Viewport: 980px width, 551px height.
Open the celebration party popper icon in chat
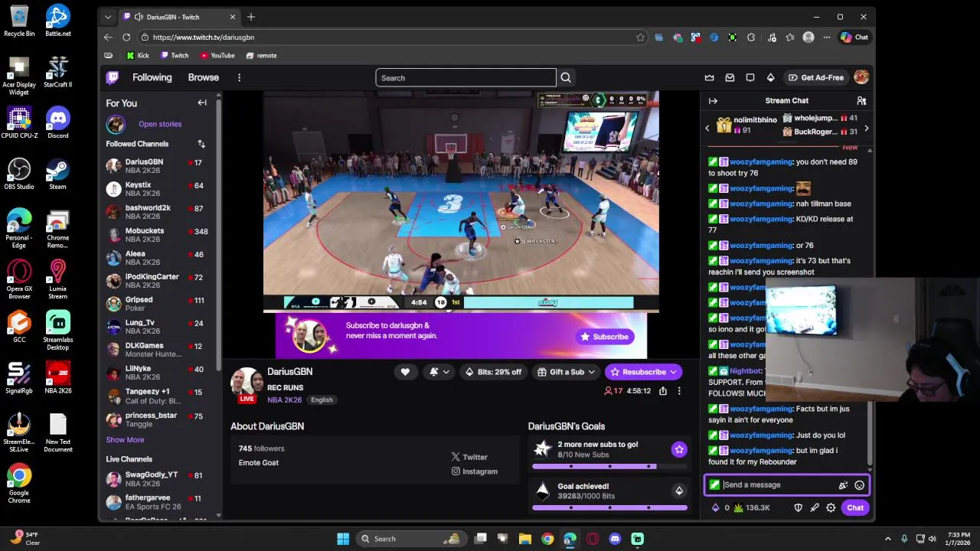tap(843, 485)
